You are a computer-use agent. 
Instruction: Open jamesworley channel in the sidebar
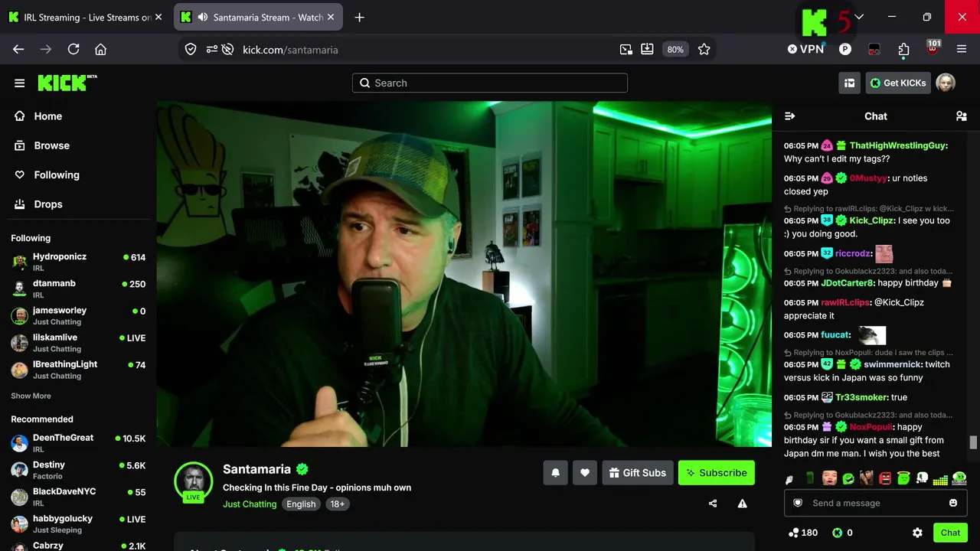(x=78, y=315)
